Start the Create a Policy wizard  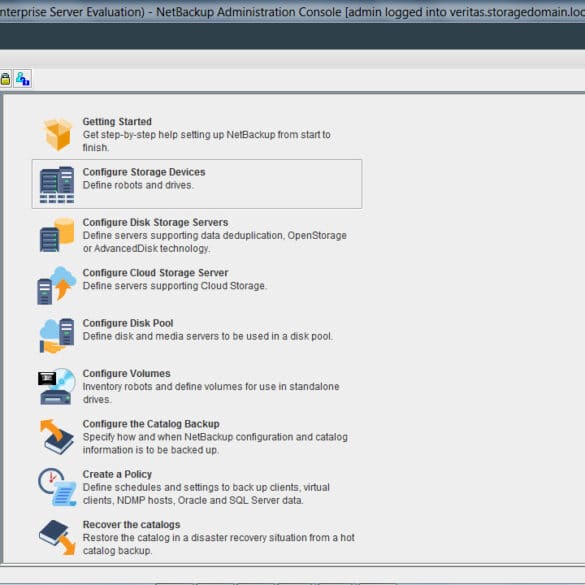click(117, 474)
